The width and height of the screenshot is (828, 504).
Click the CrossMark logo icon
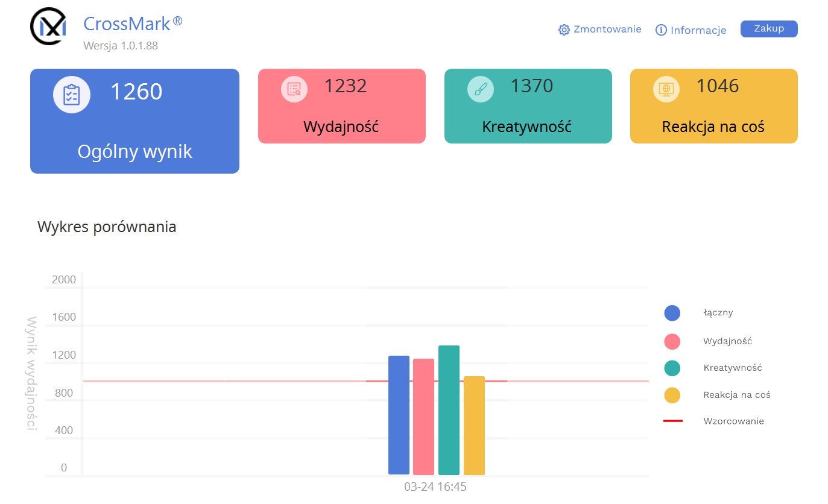48,27
